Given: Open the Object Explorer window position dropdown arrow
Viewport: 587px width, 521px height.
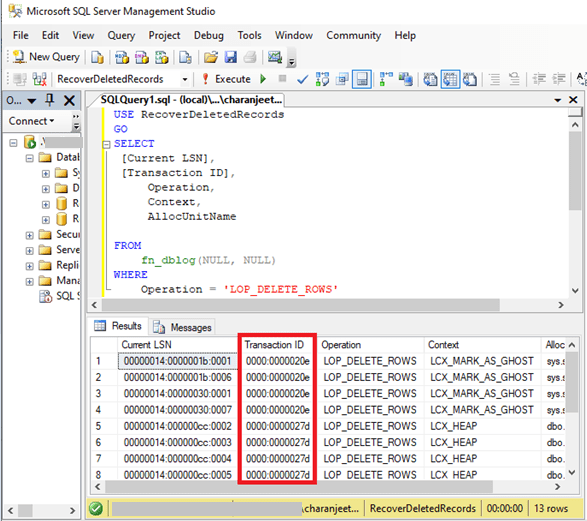Looking at the screenshot, I should point(32,101).
